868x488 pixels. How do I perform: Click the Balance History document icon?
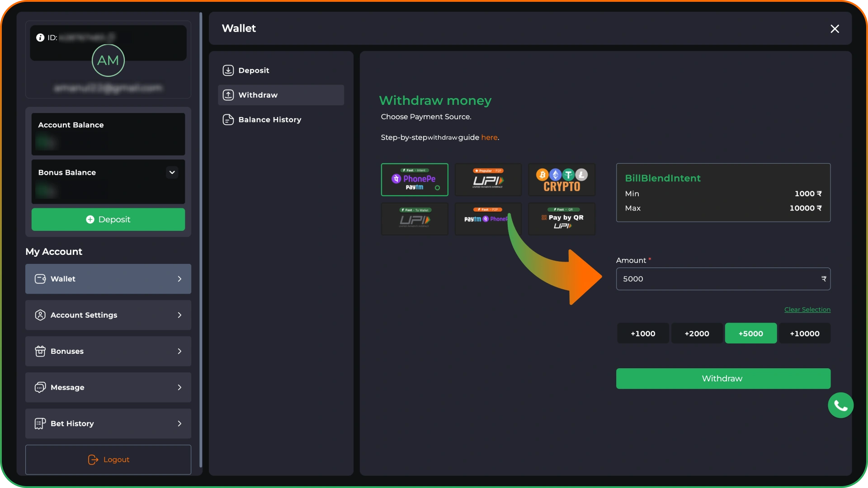tap(228, 120)
